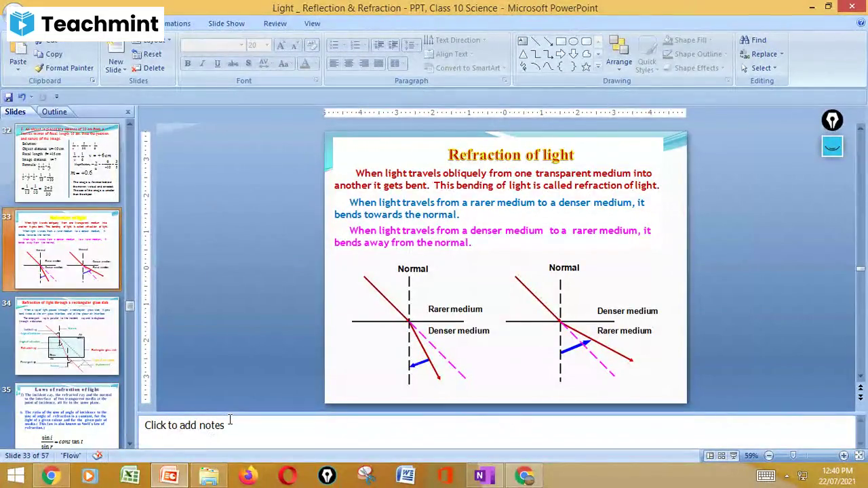Image resolution: width=868 pixels, height=488 pixels.
Task: Select slide 35 thumbnail
Action: coord(67,416)
